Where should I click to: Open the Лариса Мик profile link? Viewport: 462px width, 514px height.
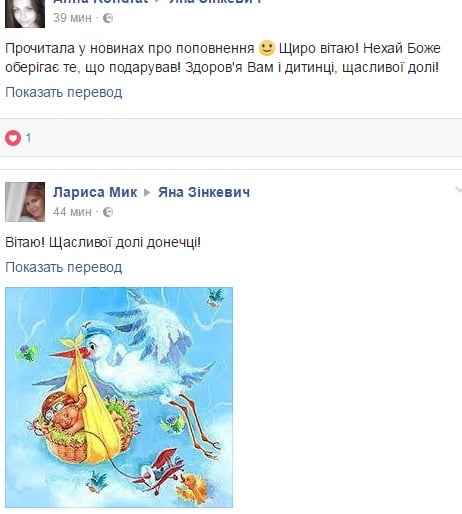click(95, 192)
